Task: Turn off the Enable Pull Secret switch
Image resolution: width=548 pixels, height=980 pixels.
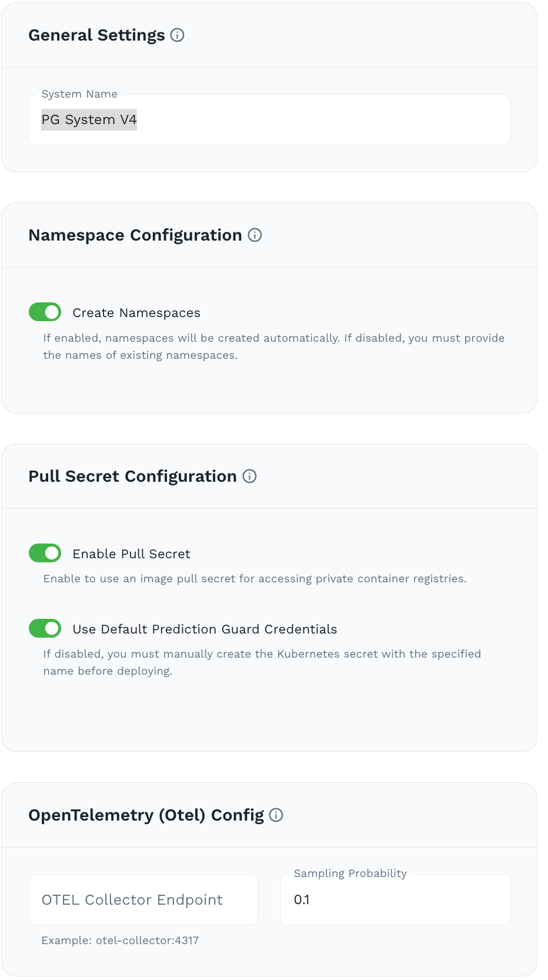Action: [x=45, y=553]
